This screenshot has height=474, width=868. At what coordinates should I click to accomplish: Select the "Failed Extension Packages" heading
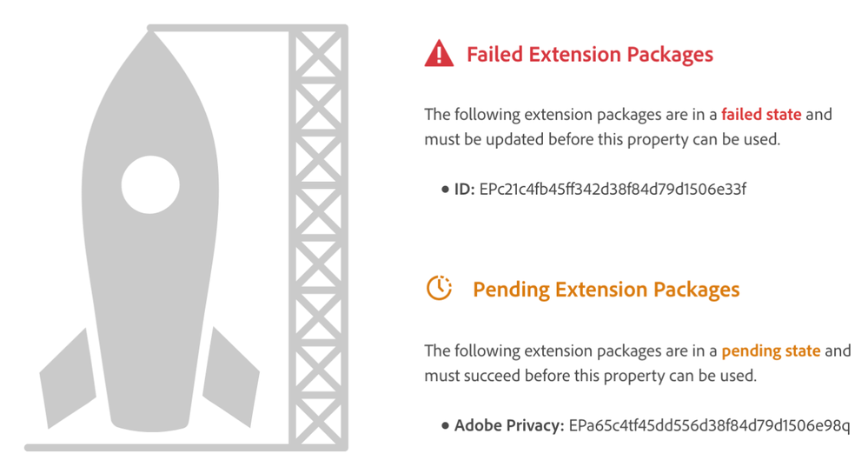(589, 55)
